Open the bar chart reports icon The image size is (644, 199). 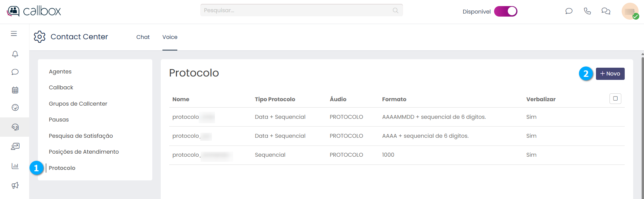click(15, 166)
